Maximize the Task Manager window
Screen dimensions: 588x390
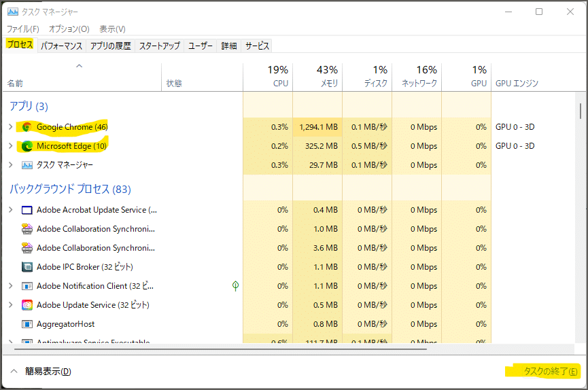click(x=539, y=12)
